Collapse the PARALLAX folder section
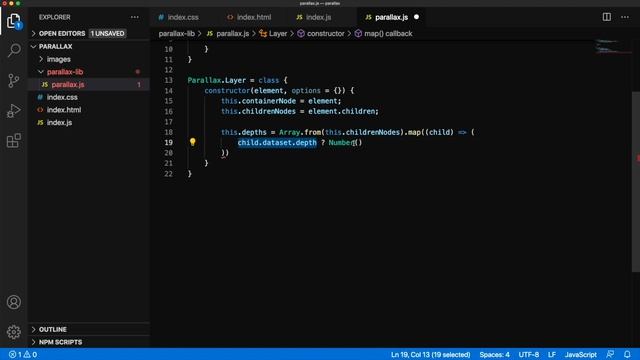640x360 pixels. point(56,47)
